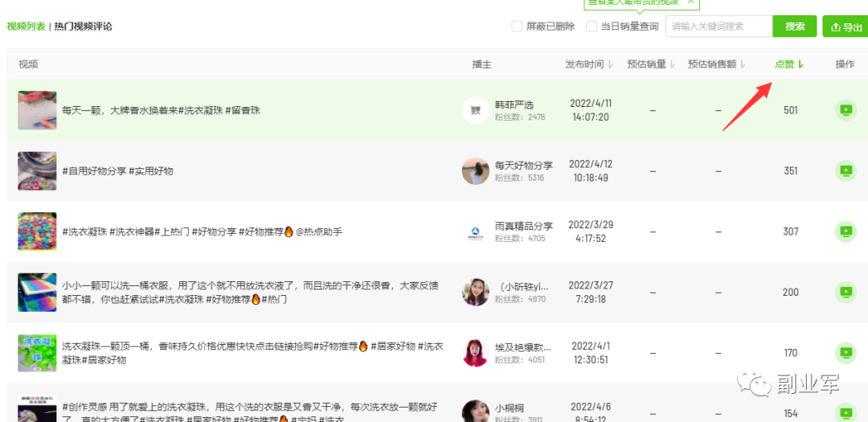The width and height of the screenshot is (868, 422).
Task: Click the streamer name 埃及艳爆款...
Action: pyautogui.click(x=523, y=348)
